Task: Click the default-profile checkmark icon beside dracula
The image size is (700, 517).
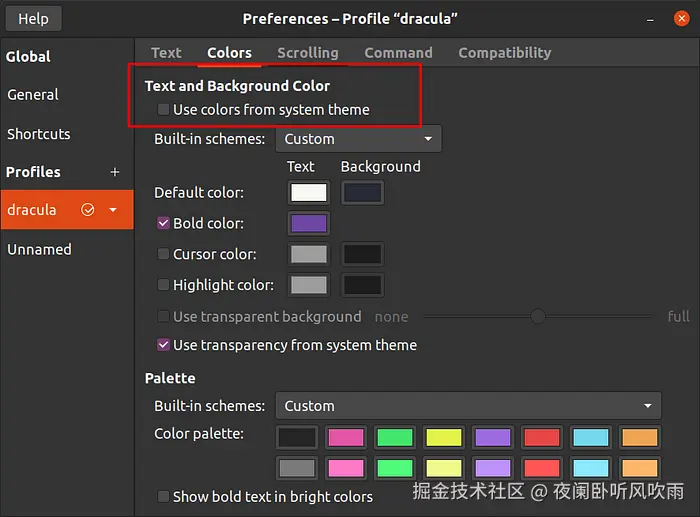Action: 88,210
